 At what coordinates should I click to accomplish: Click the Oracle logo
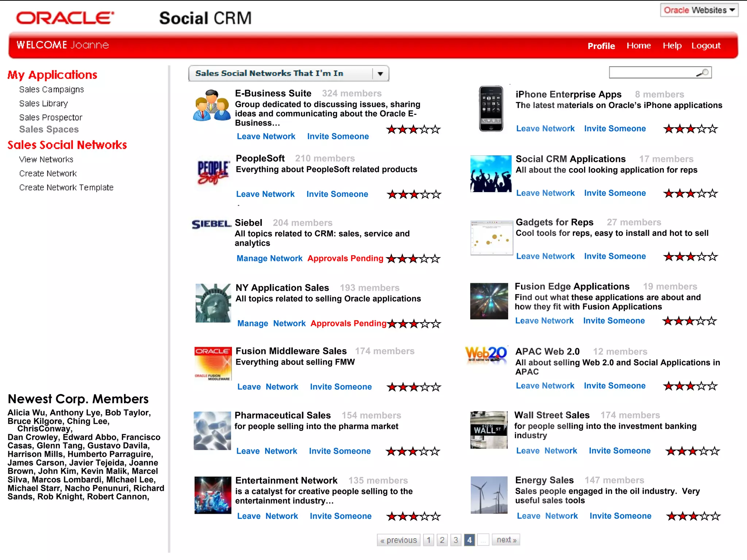65,17
